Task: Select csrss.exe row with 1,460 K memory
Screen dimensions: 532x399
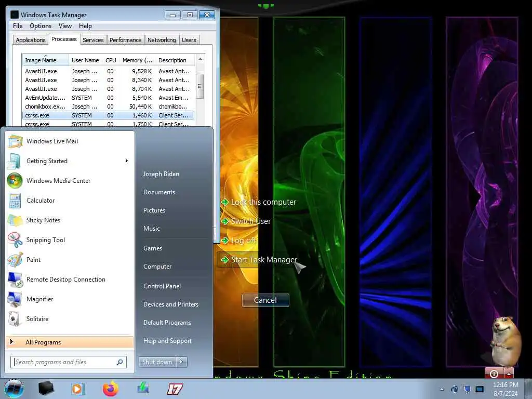Action: tap(108, 115)
